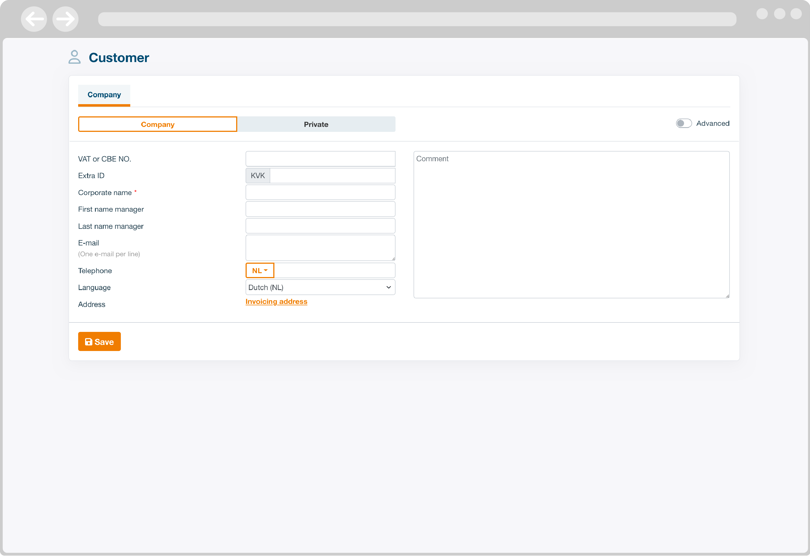Viewport: 810px width, 556px height.
Task: Expand the Dutch (NL) language dropdown
Action: 320,287
